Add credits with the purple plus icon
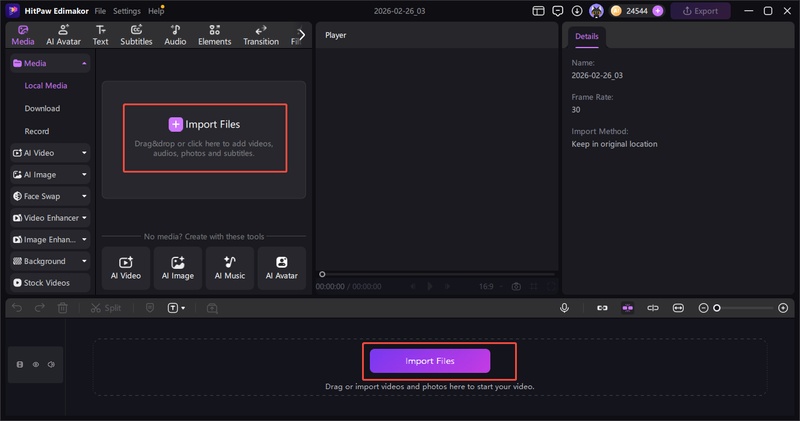800x421 pixels. [x=658, y=11]
